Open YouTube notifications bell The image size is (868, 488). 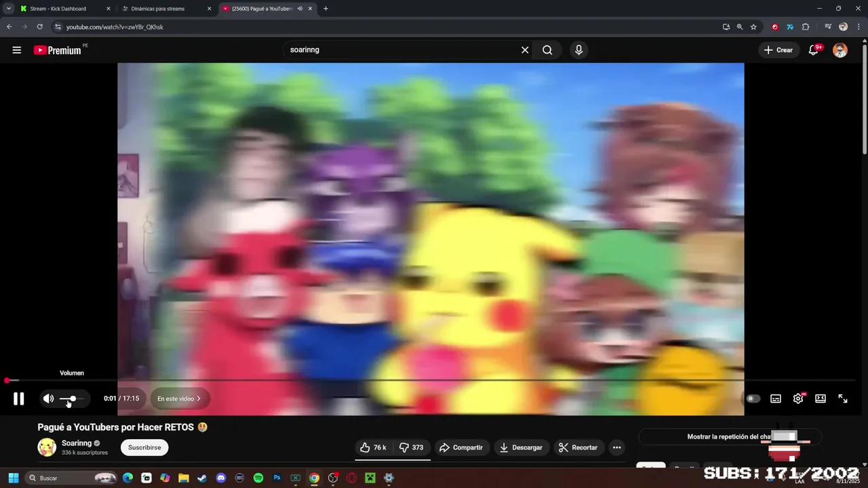(814, 50)
